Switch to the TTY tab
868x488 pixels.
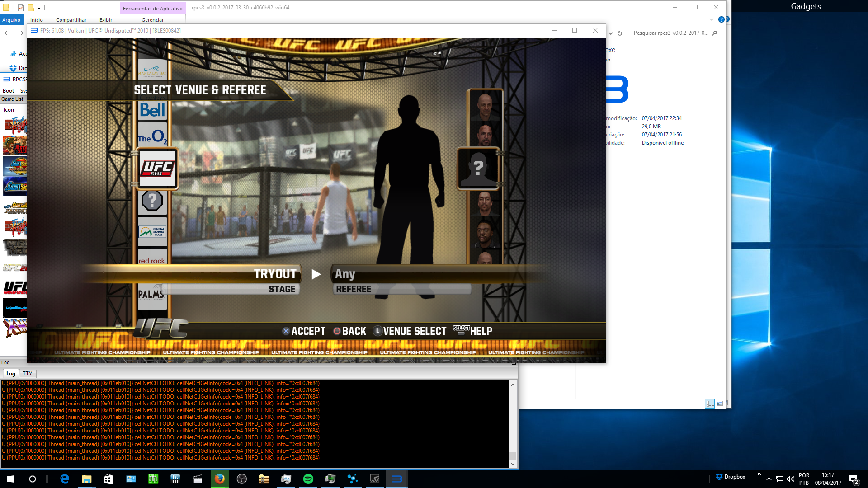coord(27,374)
